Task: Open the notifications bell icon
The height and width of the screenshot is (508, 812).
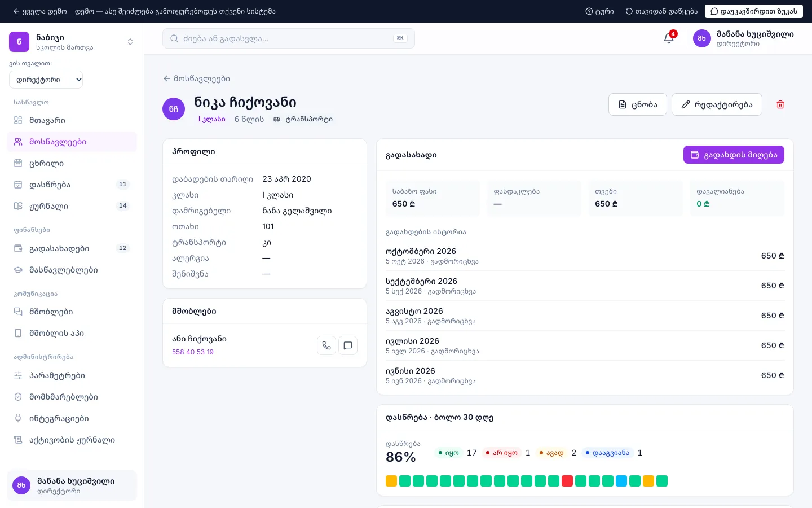Action: [x=669, y=38]
